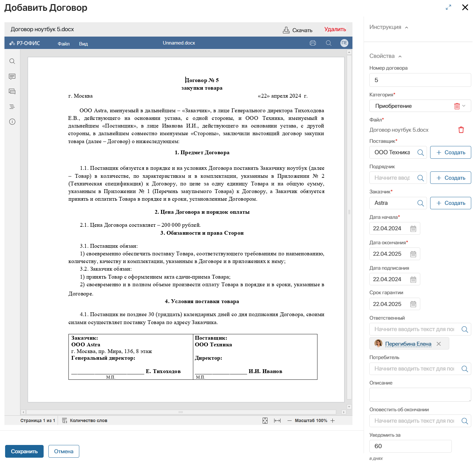Open the Вид menu

(83, 44)
